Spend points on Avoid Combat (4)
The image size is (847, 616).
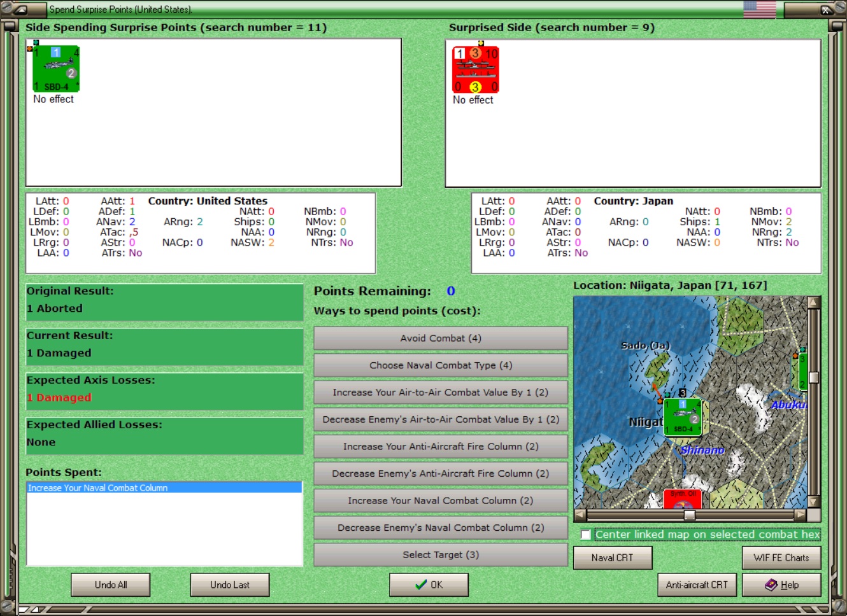pos(441,339)
